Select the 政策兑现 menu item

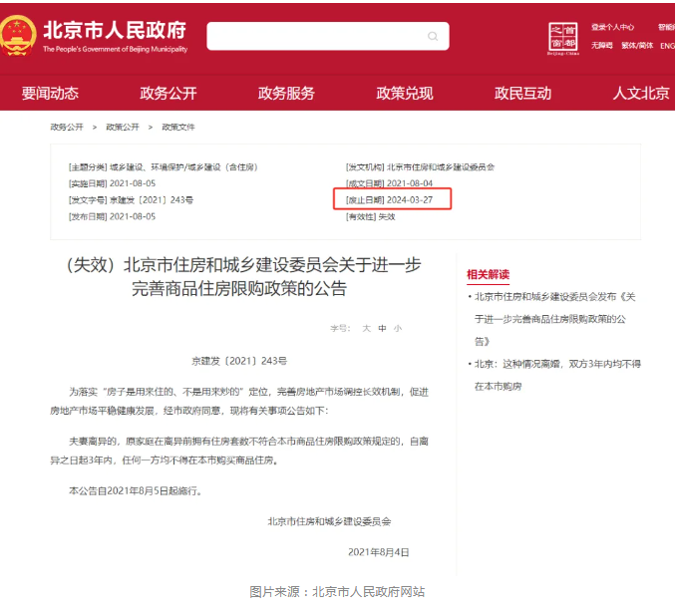405,93
